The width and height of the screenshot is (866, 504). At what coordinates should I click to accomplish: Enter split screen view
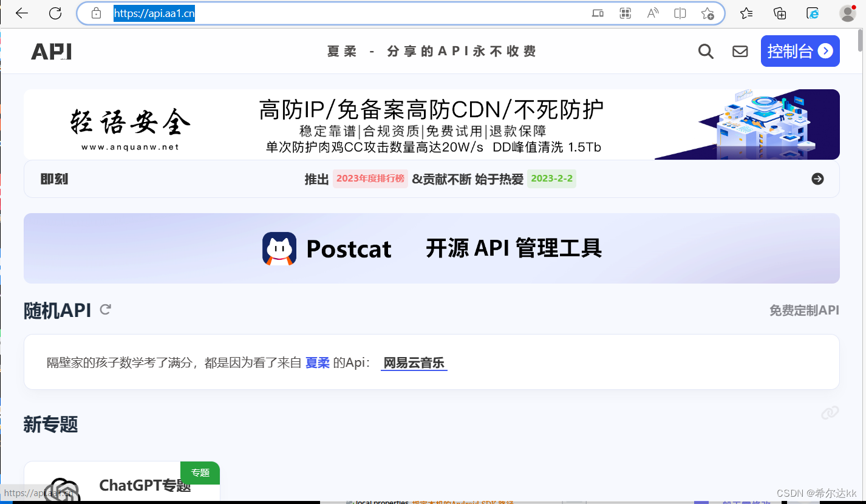pos(680,13)
